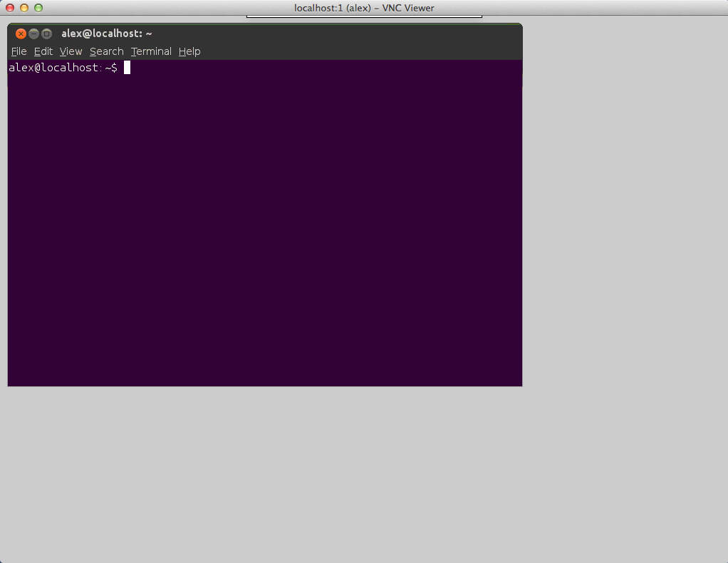The height and width of the screenshot is (563, 728).
Task: Open the Help menu
Action: click(189, 51)
